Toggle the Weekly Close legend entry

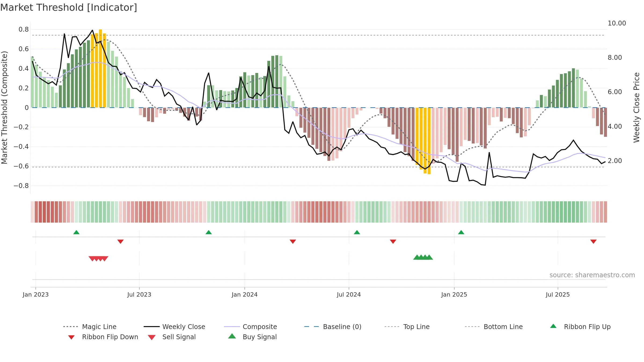[x=174, y=327]
